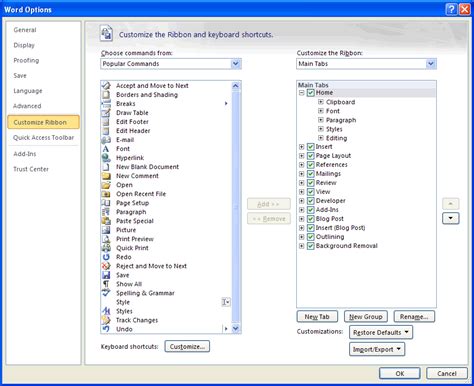Select the Draw Table command icon

coord(106,113)
